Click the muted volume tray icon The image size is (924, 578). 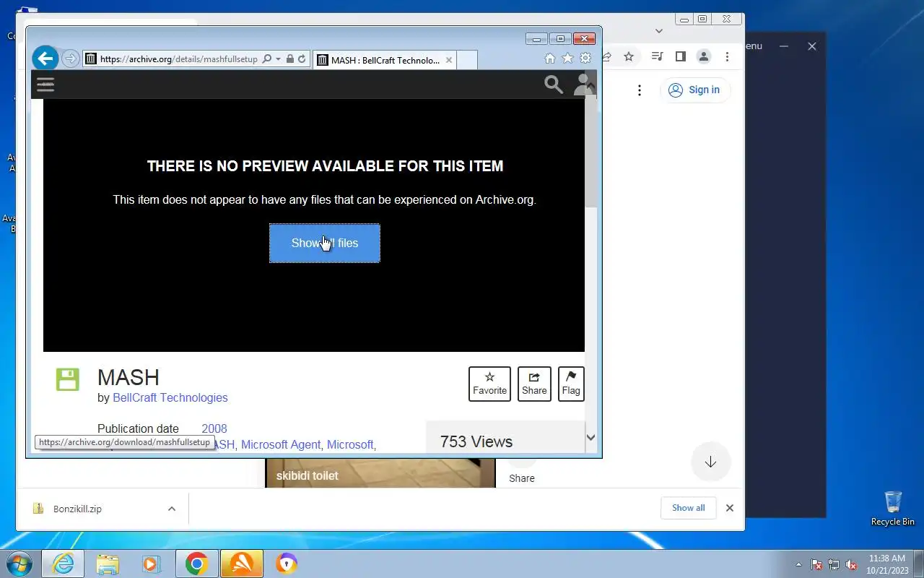click(x=851, y=565)
